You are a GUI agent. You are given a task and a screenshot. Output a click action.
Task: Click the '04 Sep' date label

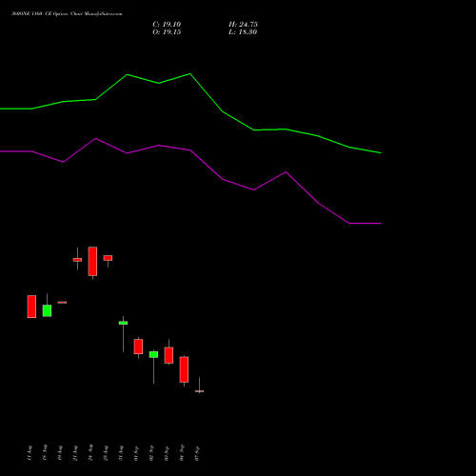pos(182,453)
